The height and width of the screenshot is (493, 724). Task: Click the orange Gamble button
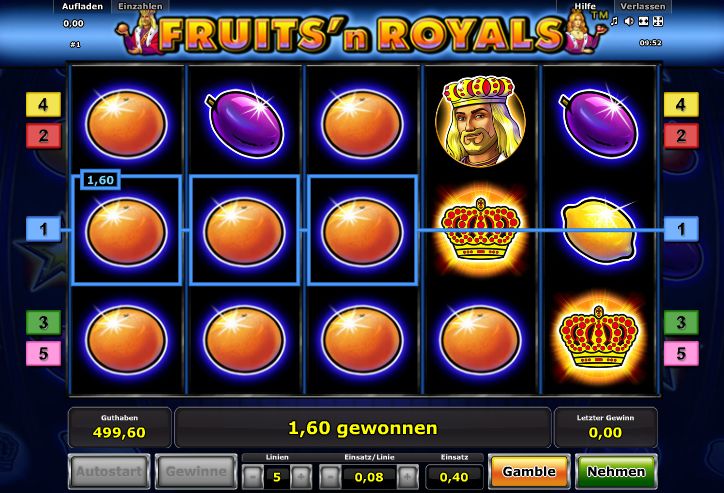pos(529,471)
